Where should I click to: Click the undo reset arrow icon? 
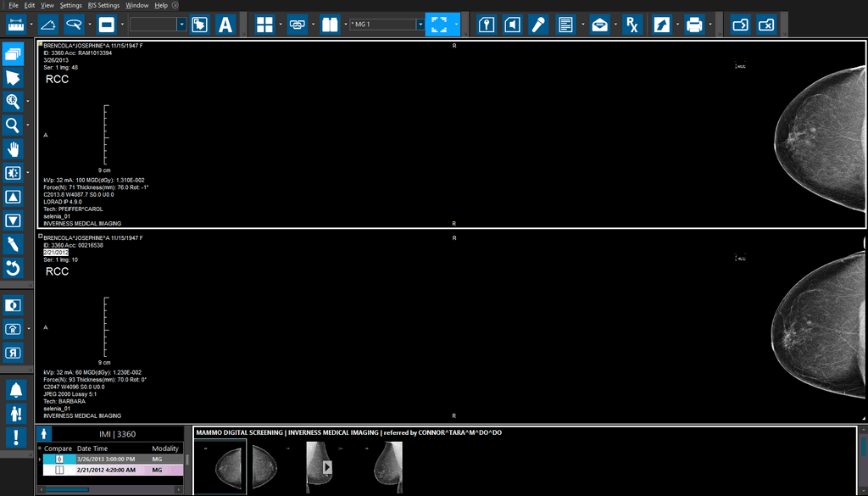tap(13, 269)
